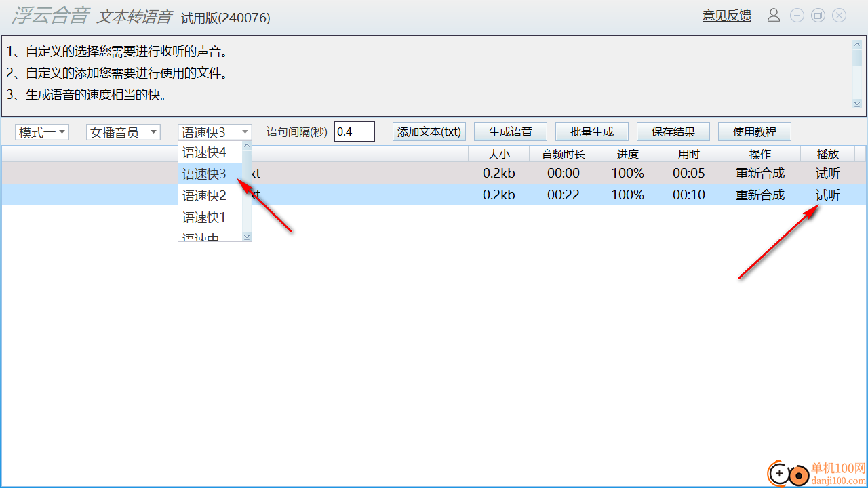Click the 保存结果 button

click(673, 131)
